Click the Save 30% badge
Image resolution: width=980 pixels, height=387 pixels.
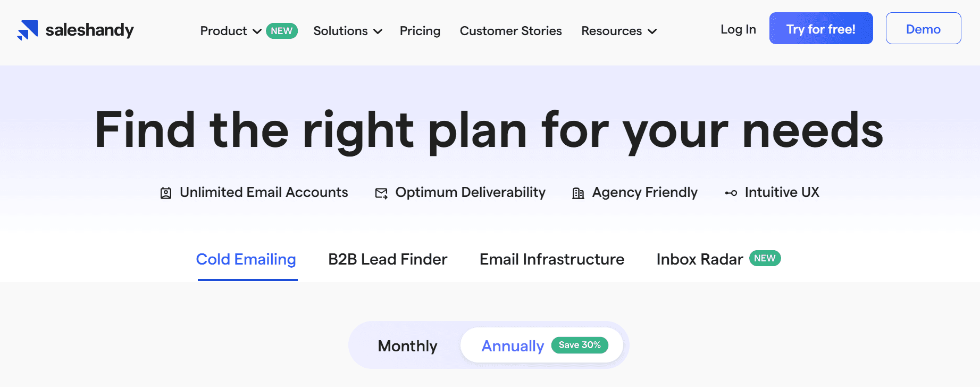[580, 345]
